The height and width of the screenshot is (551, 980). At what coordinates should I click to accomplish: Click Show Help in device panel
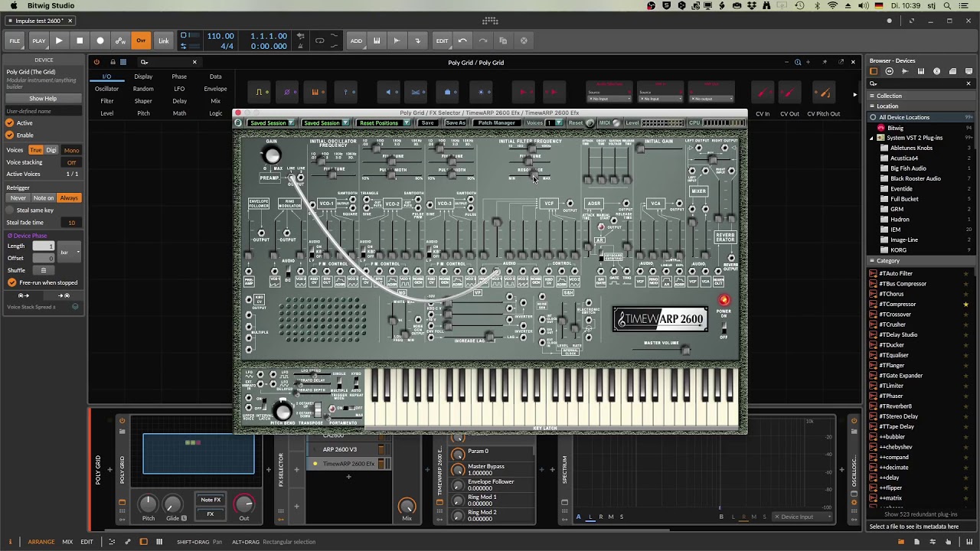coord(43,99)
